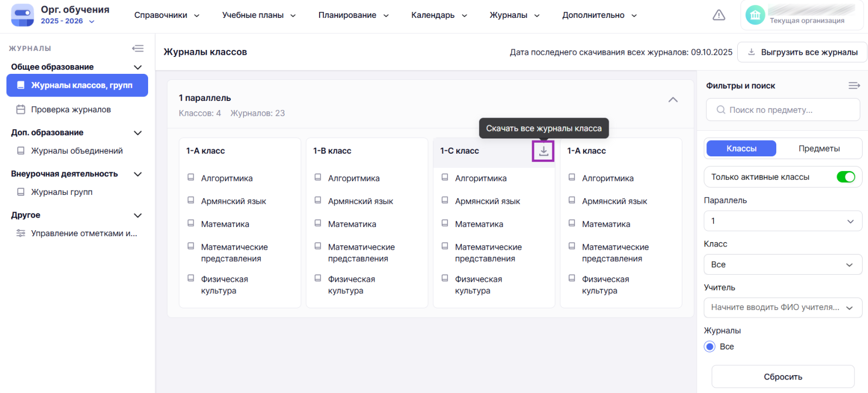Disable the Только активные классы toggle
The height and width of the screenshot is (393, 868).
coord(845,177)
